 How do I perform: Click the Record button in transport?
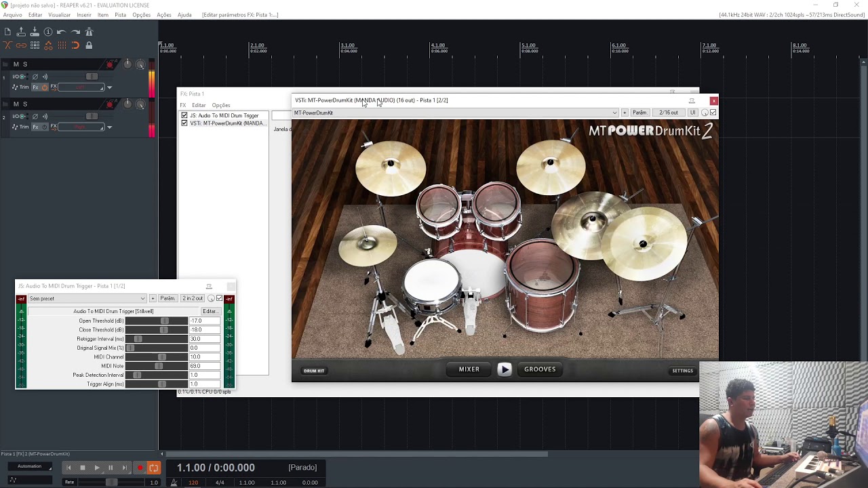pyautogui.click(x=140, y=468)
